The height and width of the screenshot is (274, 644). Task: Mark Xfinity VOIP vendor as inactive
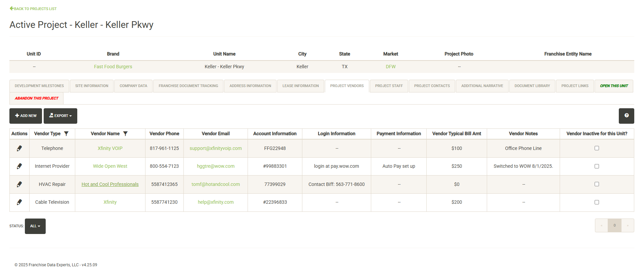(x=597, y=148)
